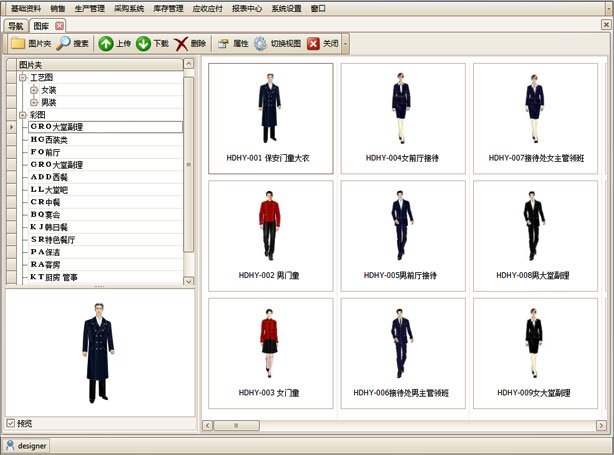Collapse the 工艺图 tree node
The width and height of the screenshot is (614, 455).
(x=23, y=78)
